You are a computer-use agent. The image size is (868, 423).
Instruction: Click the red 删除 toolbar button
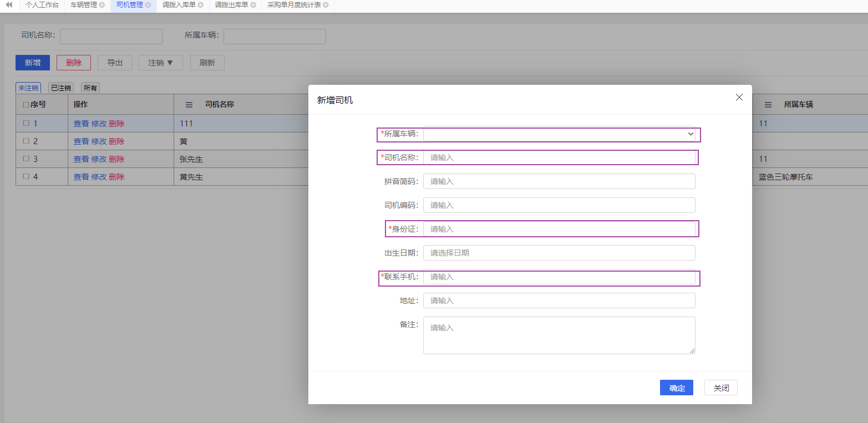pos(74,63)
